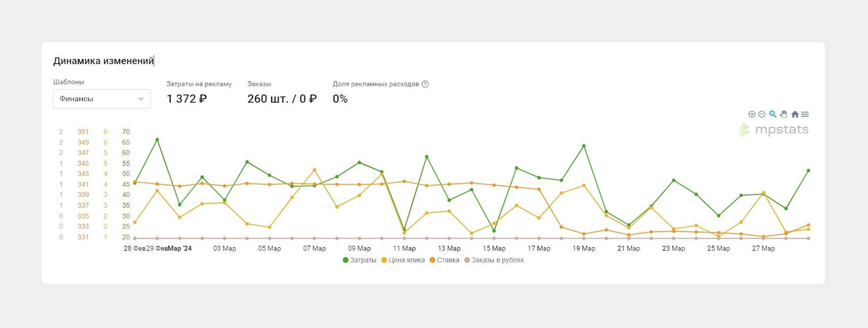The width and height of the screenshot is (868, 328).
Task: Click the zoom in plus icon
Action: click(752, 114)
